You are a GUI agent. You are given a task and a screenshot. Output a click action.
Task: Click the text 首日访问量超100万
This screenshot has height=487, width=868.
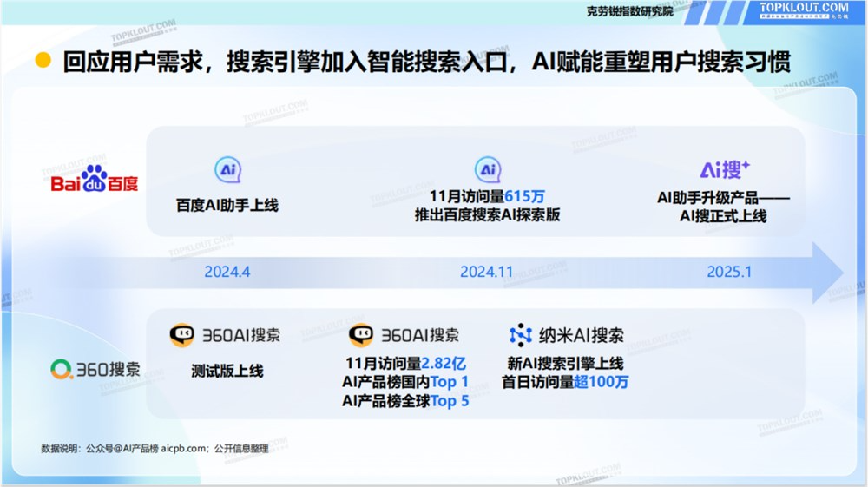coord(565,382)
